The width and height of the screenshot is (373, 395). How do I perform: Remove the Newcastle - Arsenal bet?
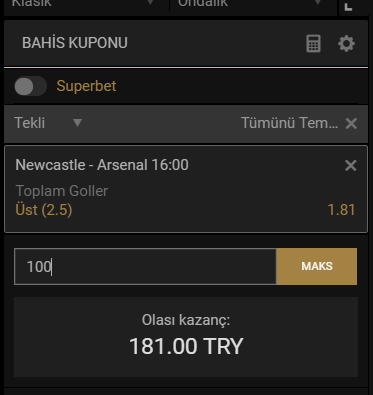pos(351,165)
